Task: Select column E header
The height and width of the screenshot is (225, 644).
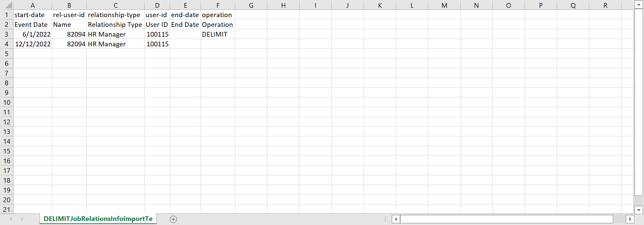Action: click(185, 5)
